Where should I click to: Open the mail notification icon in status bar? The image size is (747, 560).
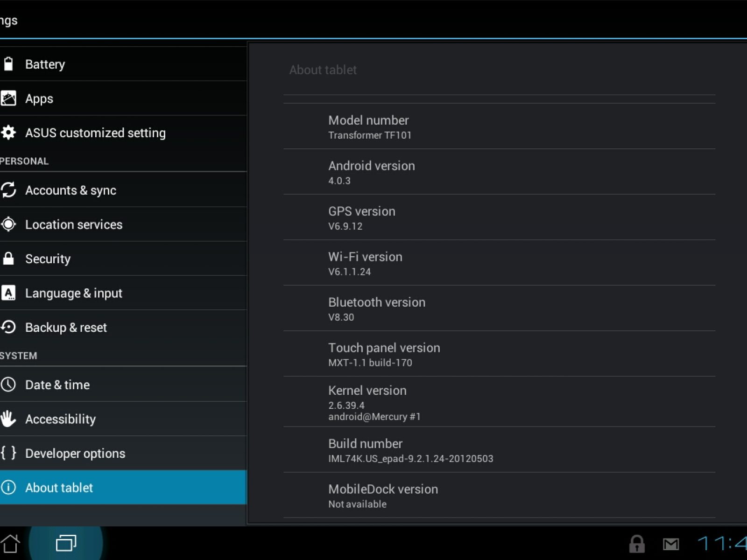click(671, 544)
